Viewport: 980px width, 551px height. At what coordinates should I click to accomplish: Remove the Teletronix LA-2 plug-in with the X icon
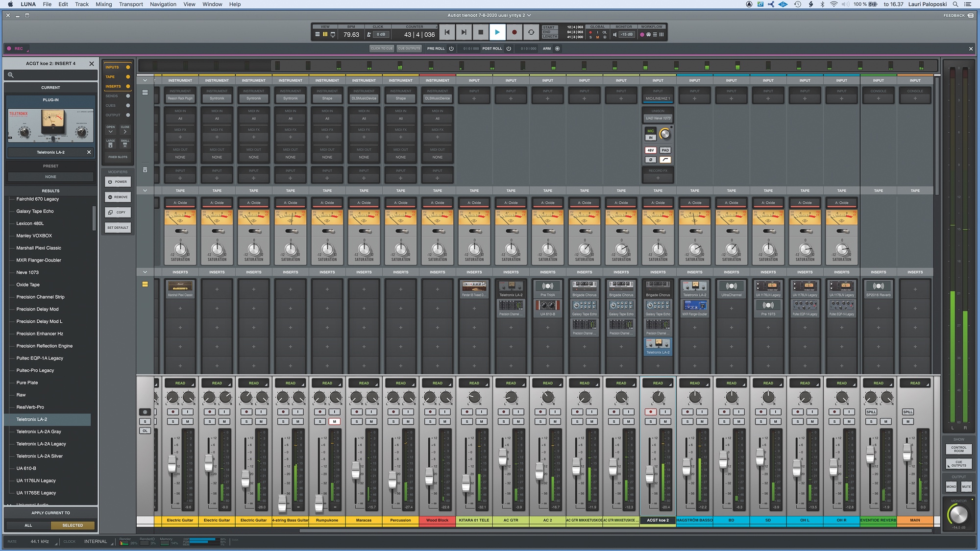click(89, 152)
